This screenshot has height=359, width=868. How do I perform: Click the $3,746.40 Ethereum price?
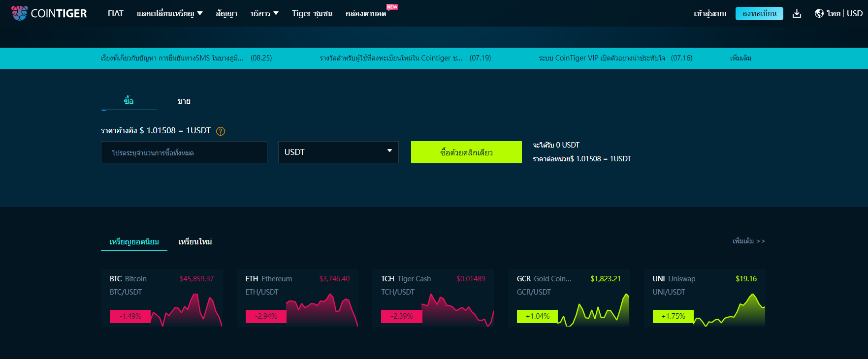click(x=334, y=279)
